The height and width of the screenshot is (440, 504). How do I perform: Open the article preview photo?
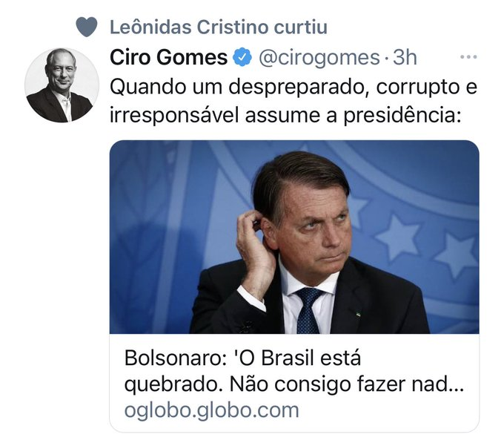click(294, 237)
